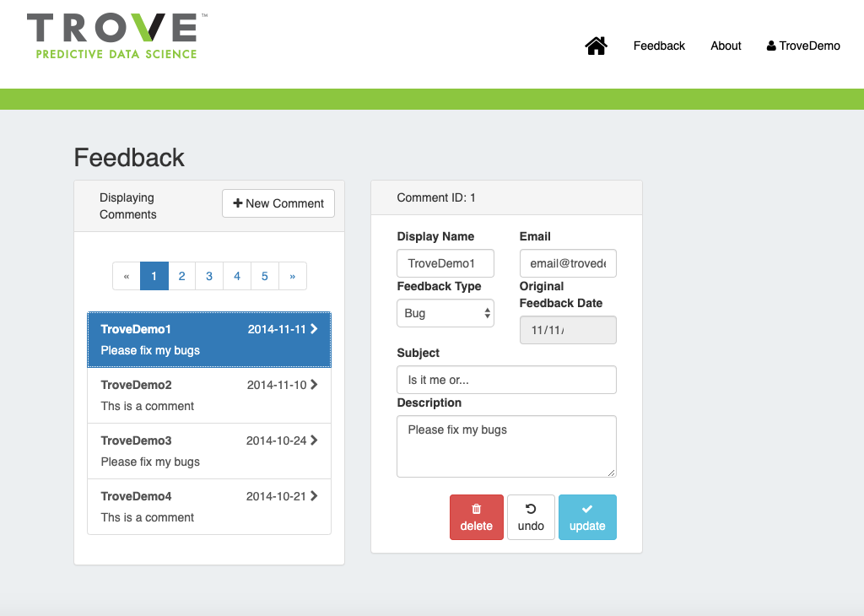Click the home icon in navigation

point(596,46)
